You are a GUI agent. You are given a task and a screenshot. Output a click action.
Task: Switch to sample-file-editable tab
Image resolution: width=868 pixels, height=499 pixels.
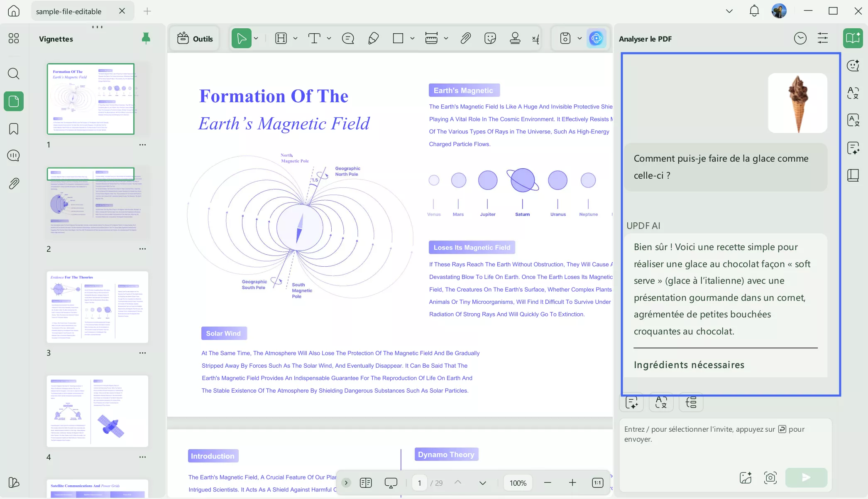69,11
